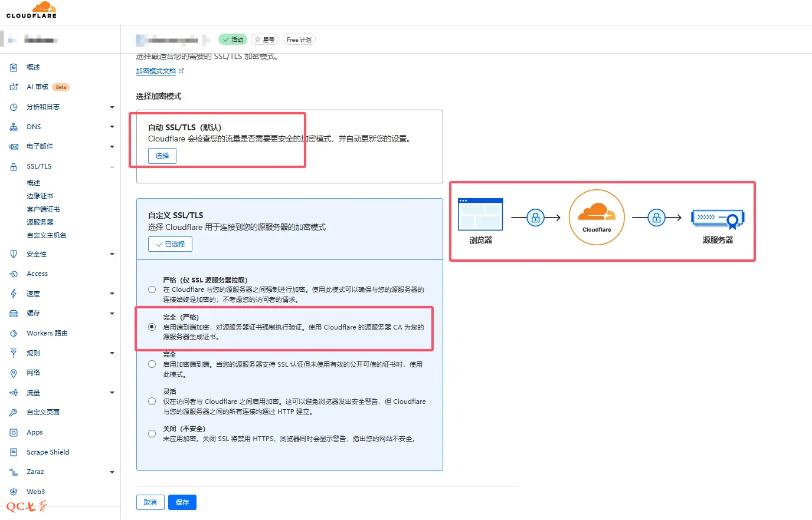Click the 概述 overview icon in sidebar
This screenshot has height=520, width=812.
[x=14, y=68]
